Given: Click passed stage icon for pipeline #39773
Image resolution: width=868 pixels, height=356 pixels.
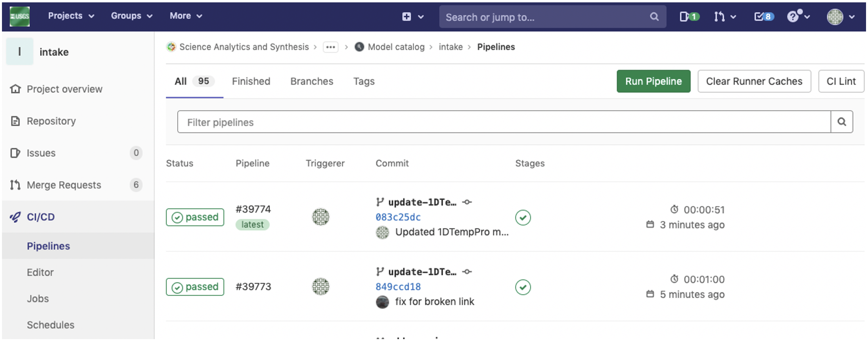Looking at the screenshot, I should pyautogui.click(x=522, y=287).
